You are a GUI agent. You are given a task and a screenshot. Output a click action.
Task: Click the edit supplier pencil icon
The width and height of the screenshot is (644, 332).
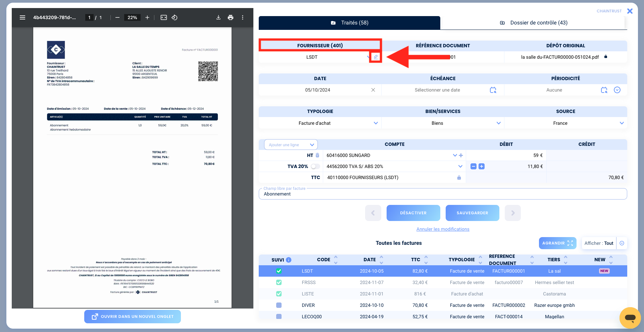(x=376, y=57)
